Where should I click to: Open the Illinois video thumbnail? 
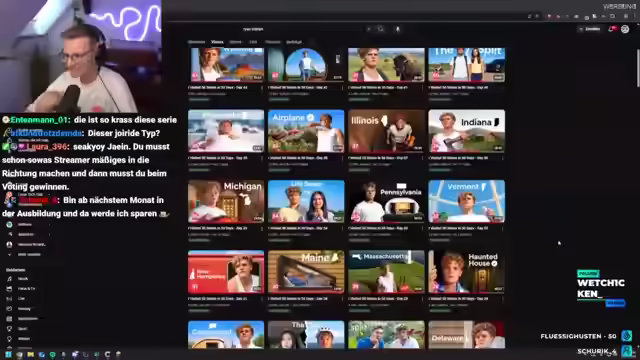tap(386, 131)
